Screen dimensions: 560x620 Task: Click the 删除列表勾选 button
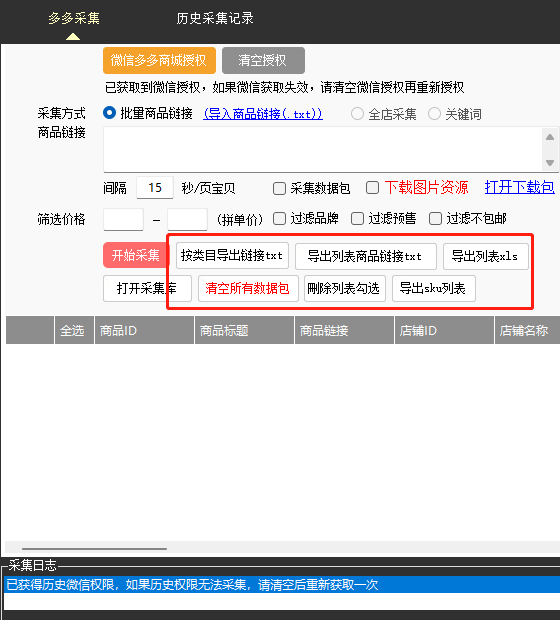(345, 288)
